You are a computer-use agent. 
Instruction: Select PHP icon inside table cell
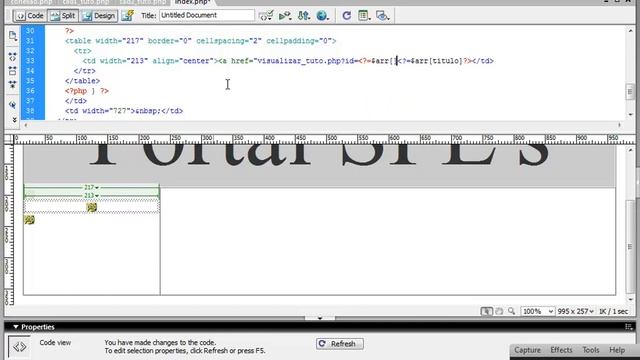click(92, 207)
